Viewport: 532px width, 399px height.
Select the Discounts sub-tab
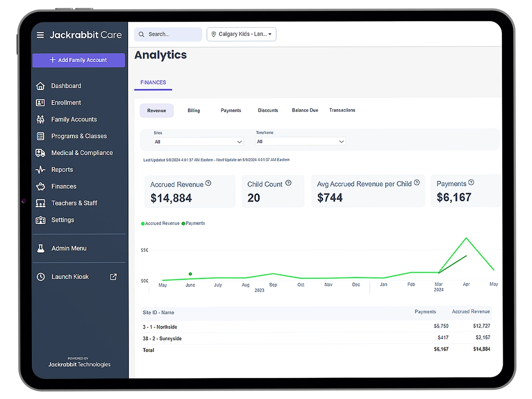pyautogui.click(x=268, y=110)
